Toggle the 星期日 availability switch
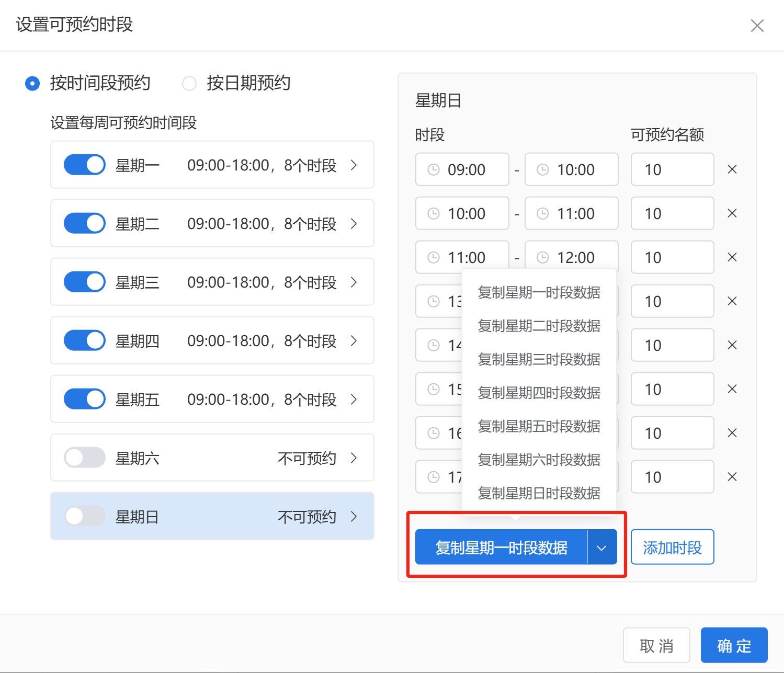 (x=85, y=516)
